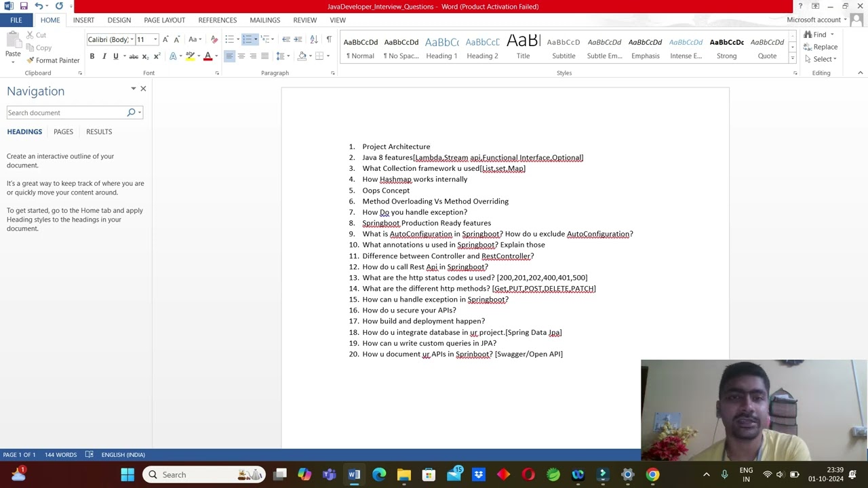Apply the Title style
This screenshot has height=488, width=868.
point(523,47)
